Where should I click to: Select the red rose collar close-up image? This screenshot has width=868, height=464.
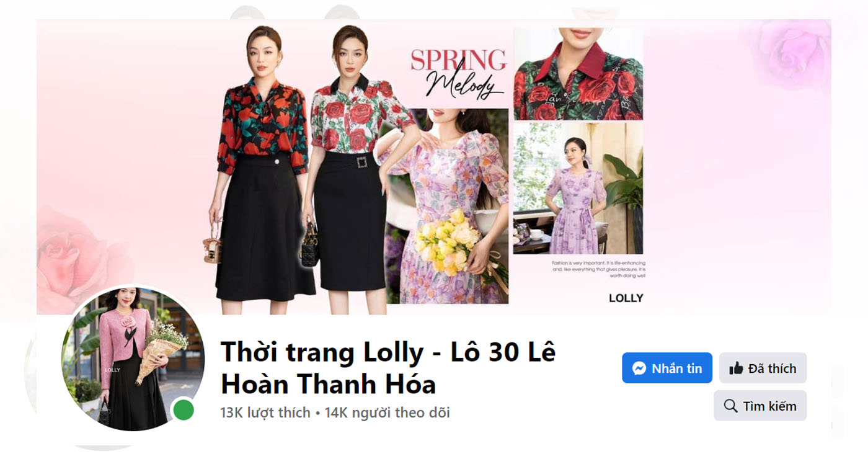pos(578,74)
